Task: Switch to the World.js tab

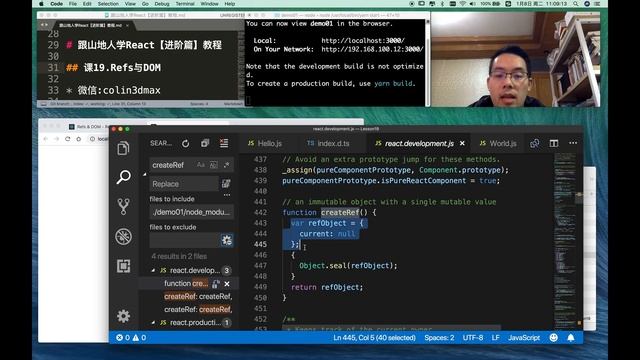Action: coord(498,143)
